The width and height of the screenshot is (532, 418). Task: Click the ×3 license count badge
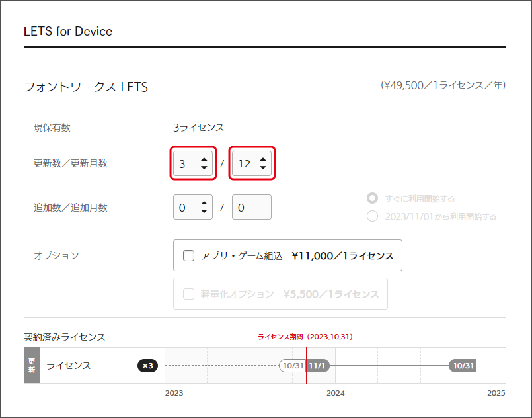pyautogui.click(x=148, y=365)
